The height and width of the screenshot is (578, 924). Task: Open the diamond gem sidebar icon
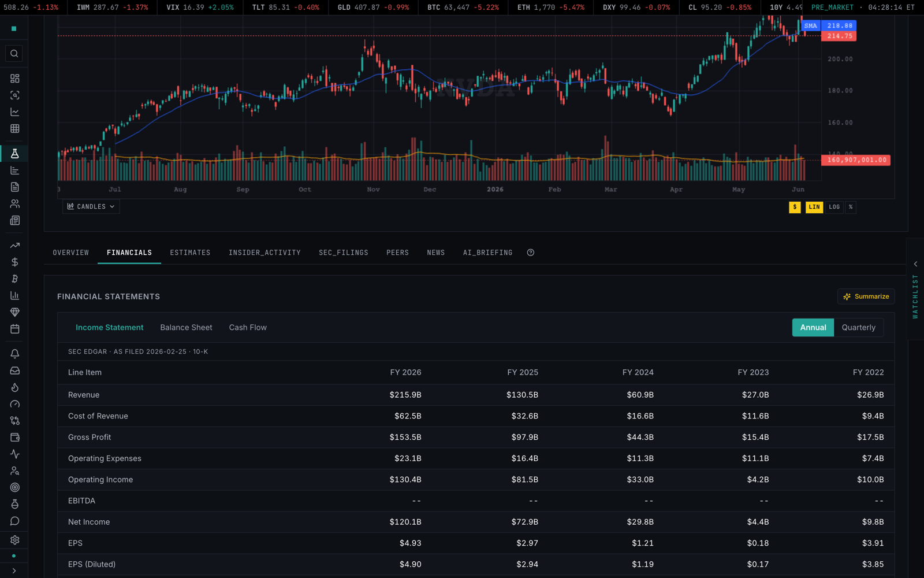coord(14,313)
